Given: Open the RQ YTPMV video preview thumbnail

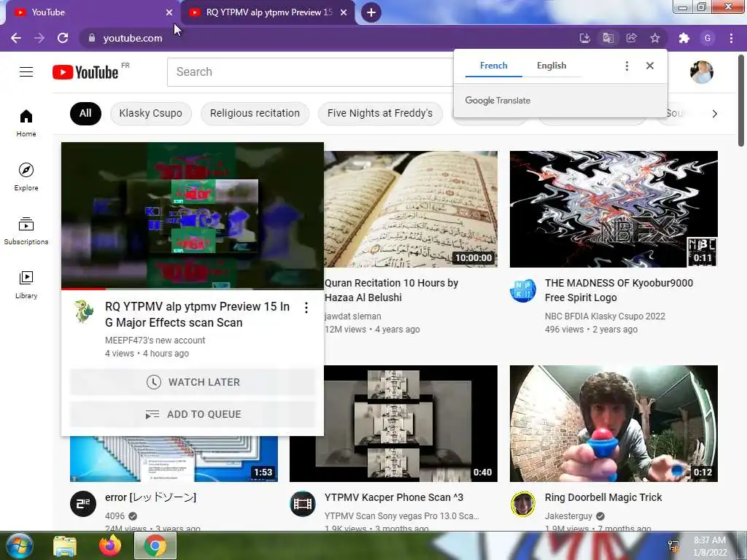Looking at the screenshot, I should 193,216.
